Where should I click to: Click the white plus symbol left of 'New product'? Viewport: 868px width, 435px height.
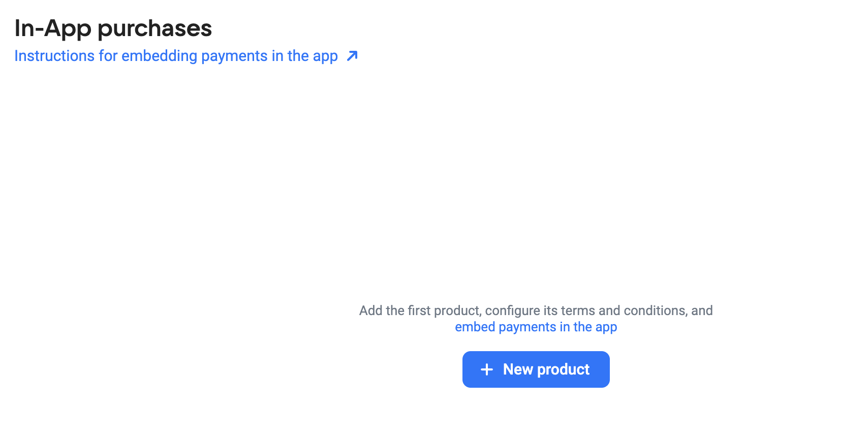point(487,369)
